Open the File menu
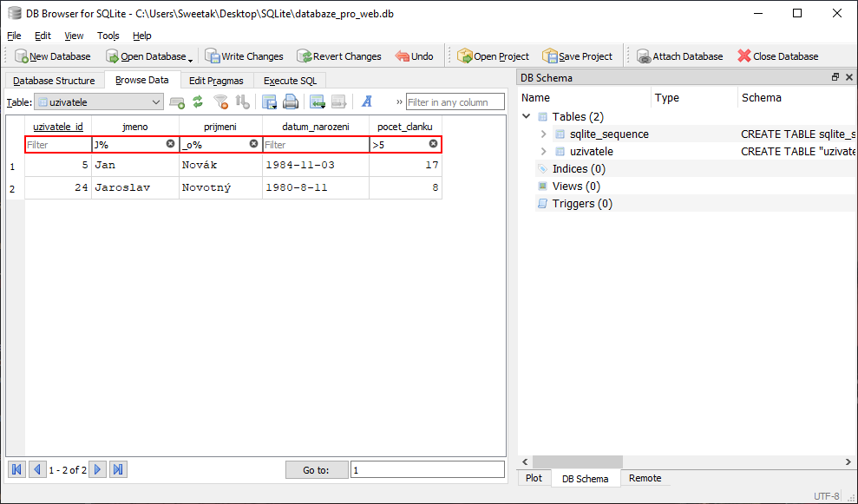The image size is (858, 504). pyautogui.click(x=14, y=36)
